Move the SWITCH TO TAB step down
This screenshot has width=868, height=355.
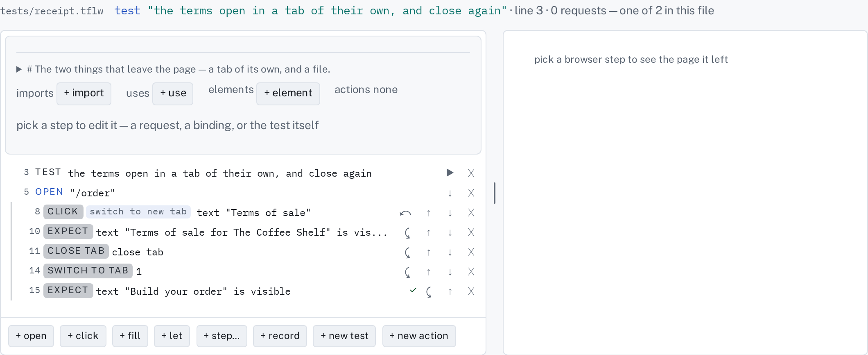point(450,272)
